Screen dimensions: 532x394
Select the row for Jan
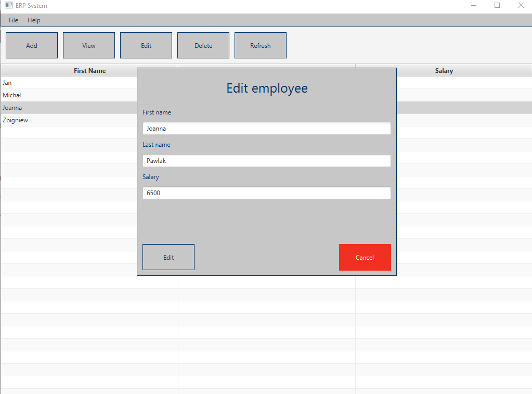(68, 82)
